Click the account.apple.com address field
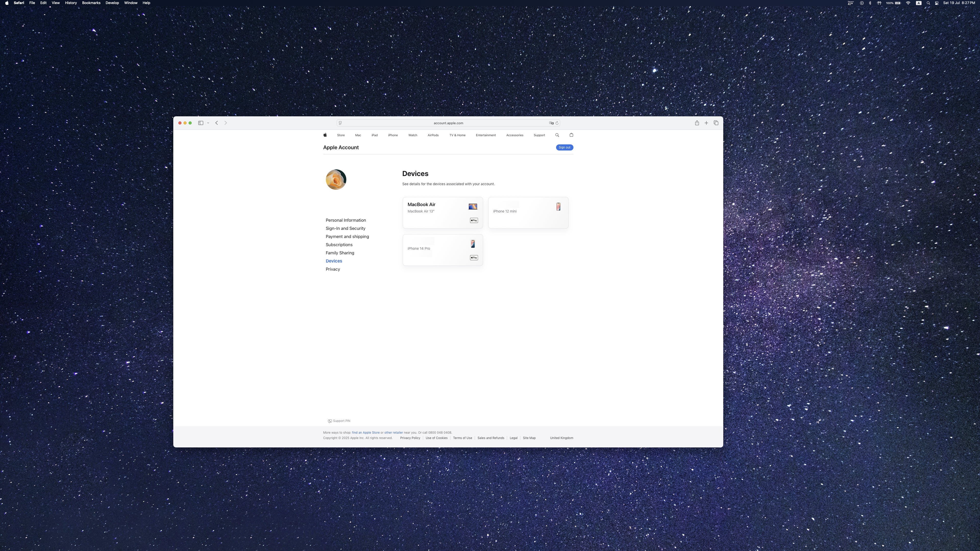The width and height of the screenshot is (980, 551). coord(448,123)
